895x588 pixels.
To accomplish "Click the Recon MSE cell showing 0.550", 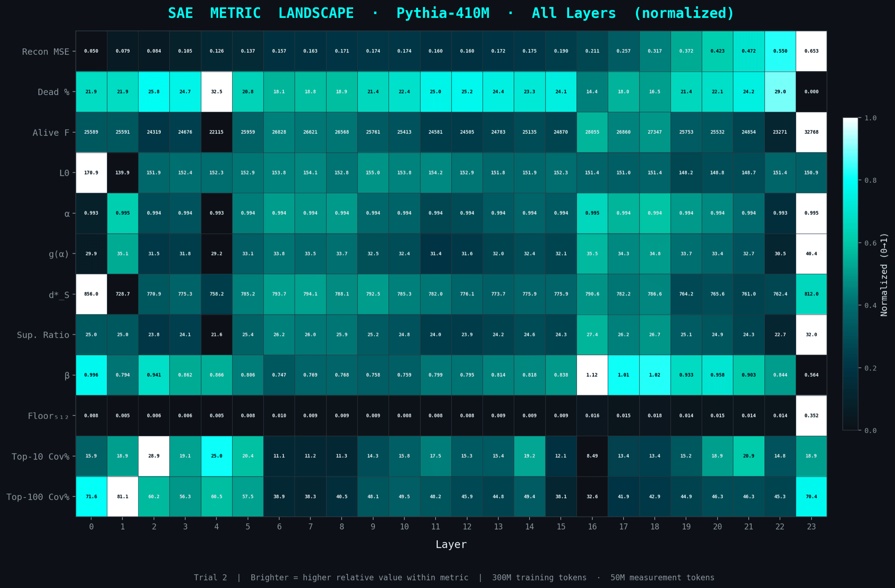I will coord(780,51).
